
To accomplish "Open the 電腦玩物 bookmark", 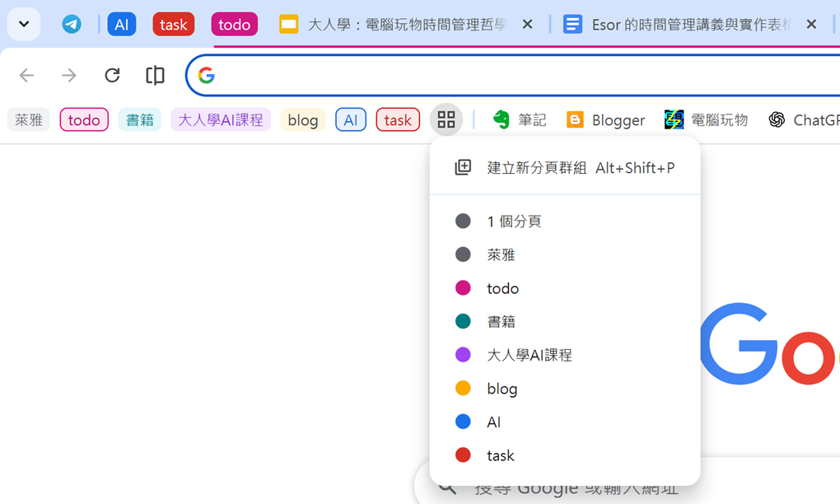I will pyautogui.click(x=706, y=120).
